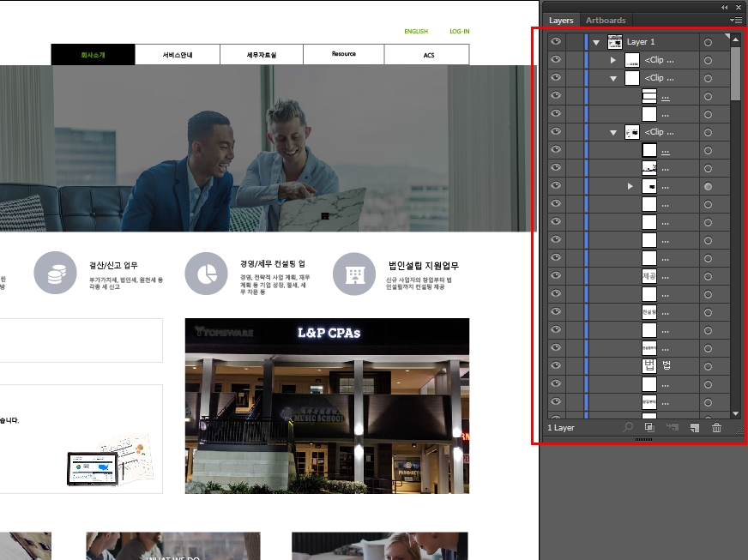Hide Layer 1 with its eye icon

(556, 41)
